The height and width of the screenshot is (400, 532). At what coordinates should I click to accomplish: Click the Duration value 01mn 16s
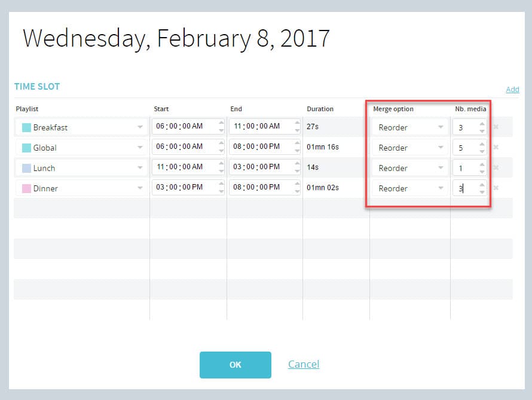click(323, 147)
